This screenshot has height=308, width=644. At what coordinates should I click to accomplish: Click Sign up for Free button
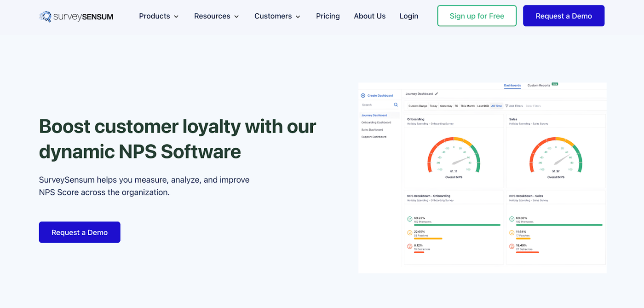point(477,16)
